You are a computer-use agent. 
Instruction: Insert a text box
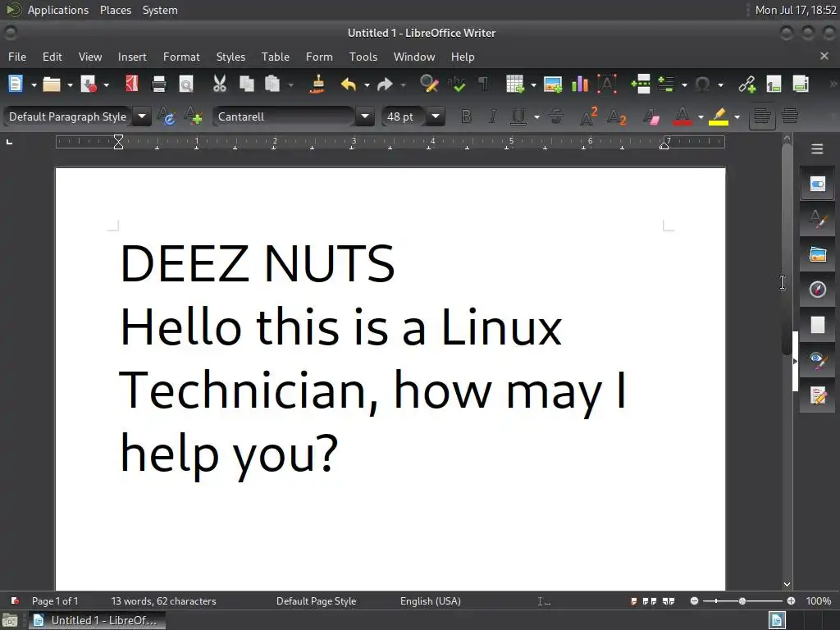pos(607,84)
